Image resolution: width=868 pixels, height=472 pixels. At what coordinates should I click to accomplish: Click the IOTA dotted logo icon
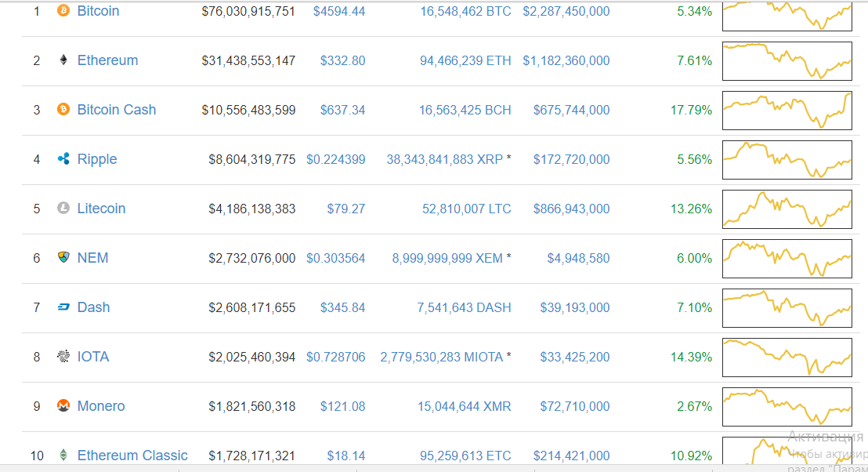point(63,357)
